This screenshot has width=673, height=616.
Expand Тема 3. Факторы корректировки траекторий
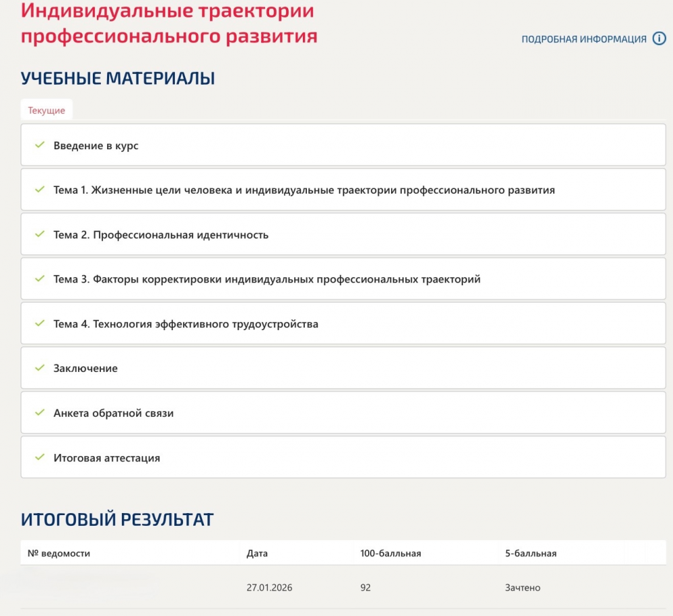(343, 279)
